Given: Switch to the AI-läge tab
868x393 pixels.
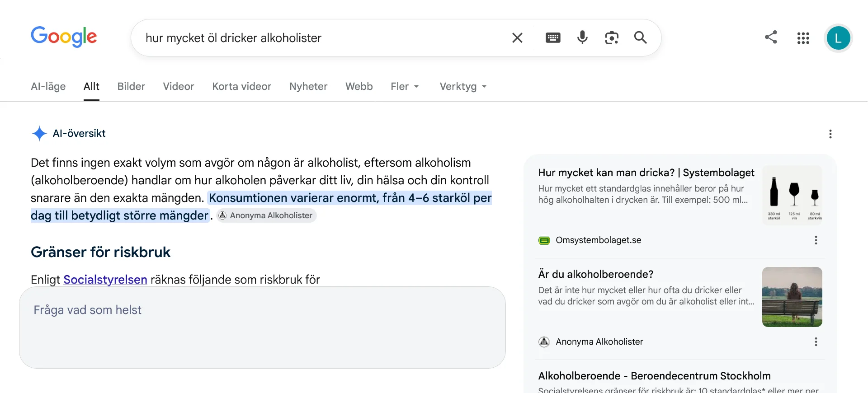Looking at the screenshot, I should click(x=48, y=86).
